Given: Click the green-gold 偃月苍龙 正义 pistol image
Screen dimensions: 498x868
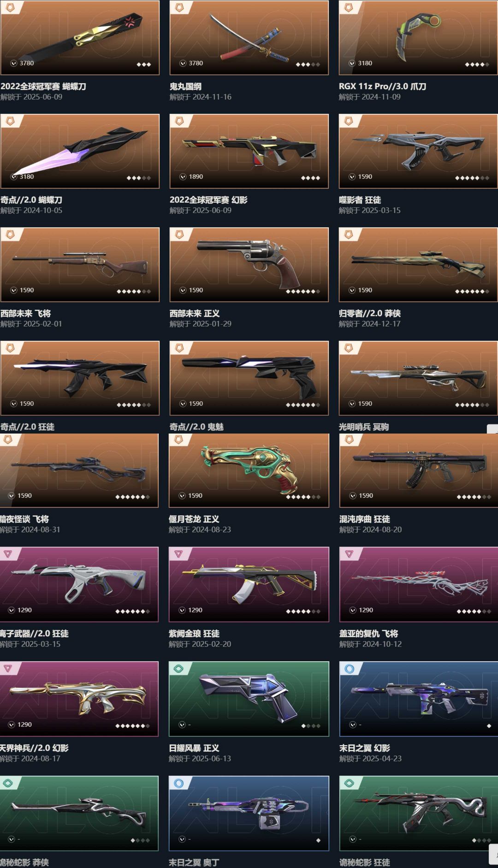Looking at the screenshot, I should [249, 470].
